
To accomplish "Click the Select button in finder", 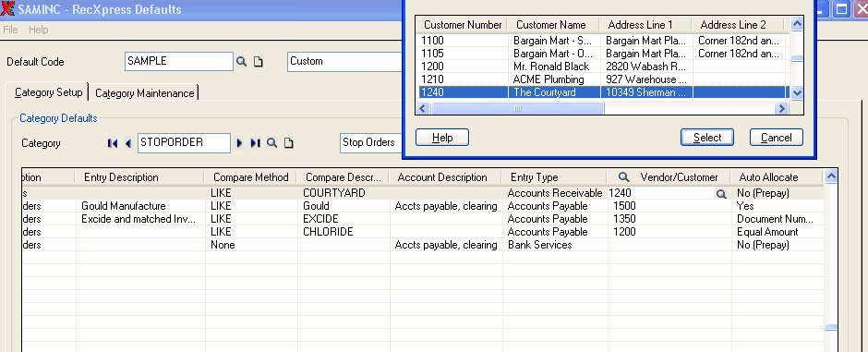I will click(707, 138).
